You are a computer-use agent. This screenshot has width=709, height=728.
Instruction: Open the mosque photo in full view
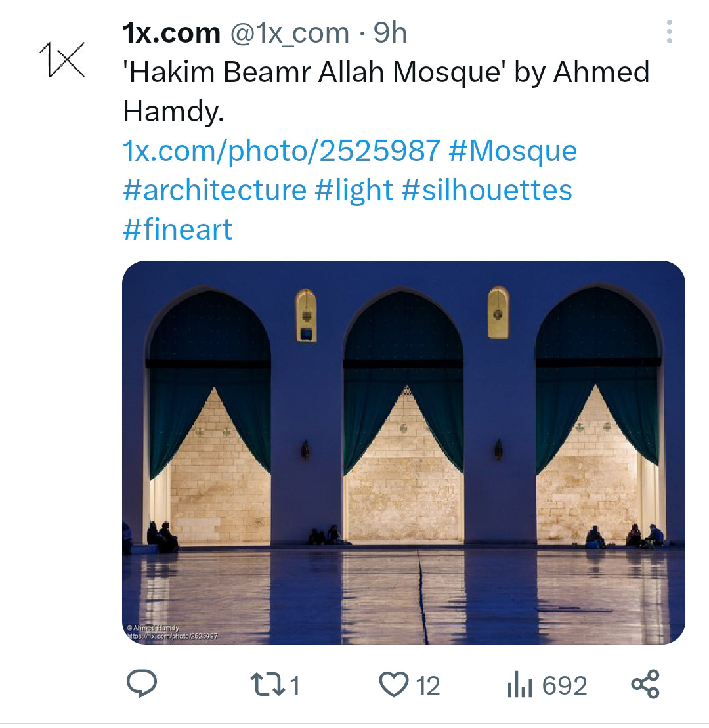tap(403, 452)
